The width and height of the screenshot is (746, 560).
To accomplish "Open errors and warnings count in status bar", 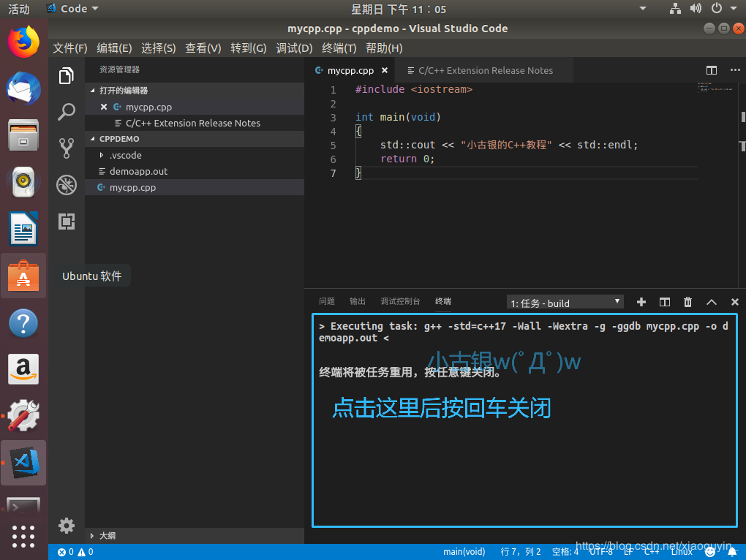I will click(x=75, y=552).
